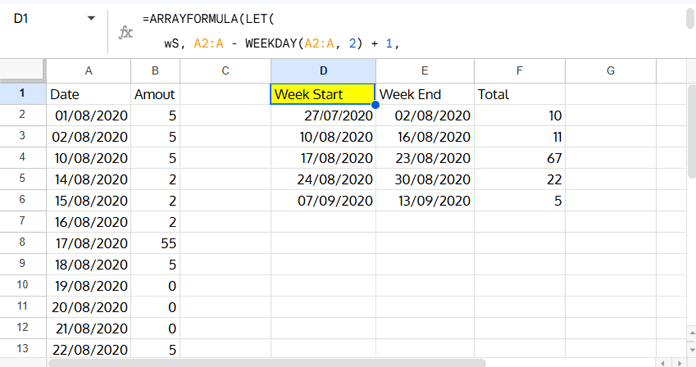The height and width of the screenshot is (367, 696).
Task: Click the scroll-left arrow at bottom
Action: coord(663,363)
